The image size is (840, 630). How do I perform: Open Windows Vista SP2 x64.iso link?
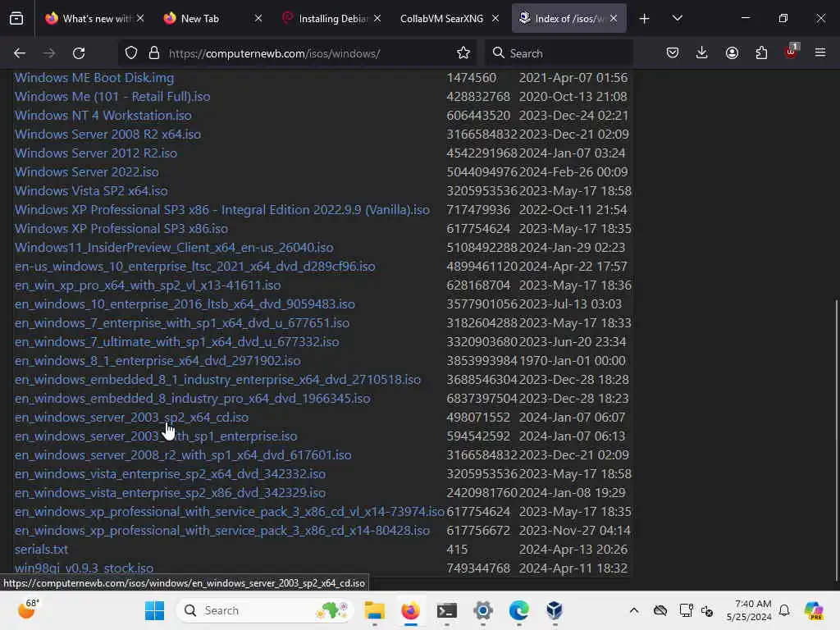(91, 190)
